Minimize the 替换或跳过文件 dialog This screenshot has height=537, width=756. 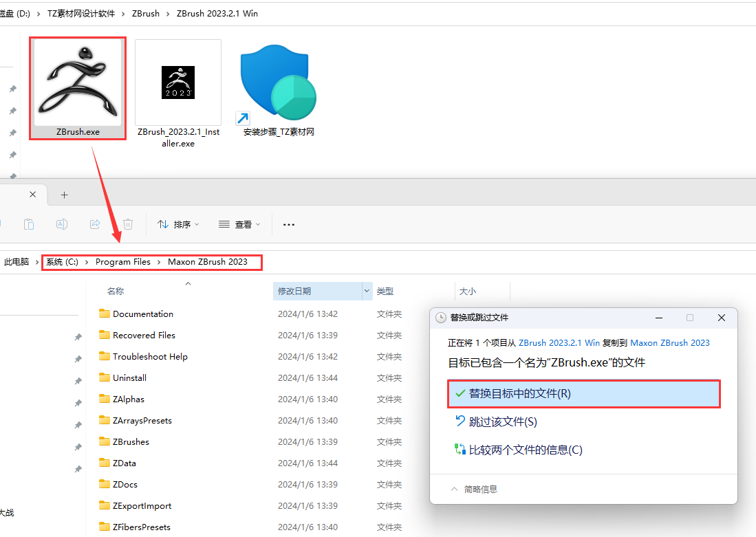659,318
